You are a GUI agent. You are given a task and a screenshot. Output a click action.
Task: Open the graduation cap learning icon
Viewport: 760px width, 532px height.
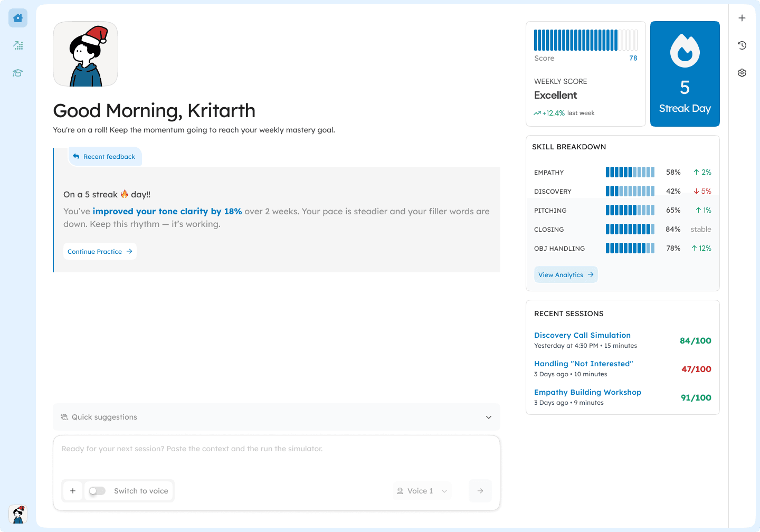[18, 73]
